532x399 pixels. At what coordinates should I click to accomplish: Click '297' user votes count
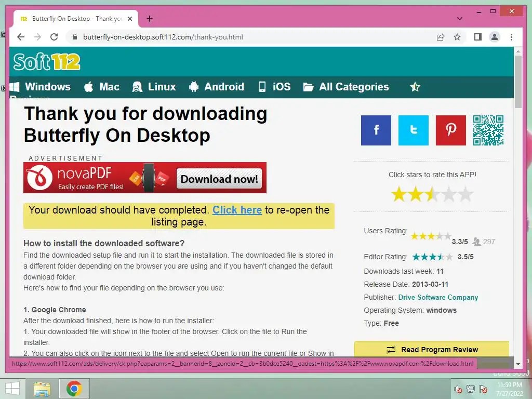(489, 242)
